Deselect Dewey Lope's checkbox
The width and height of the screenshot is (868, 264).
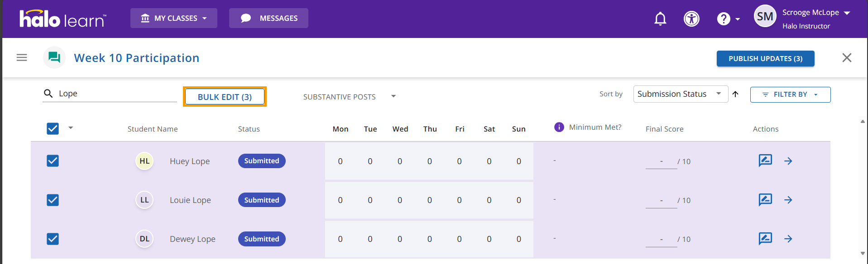[53, 239]
